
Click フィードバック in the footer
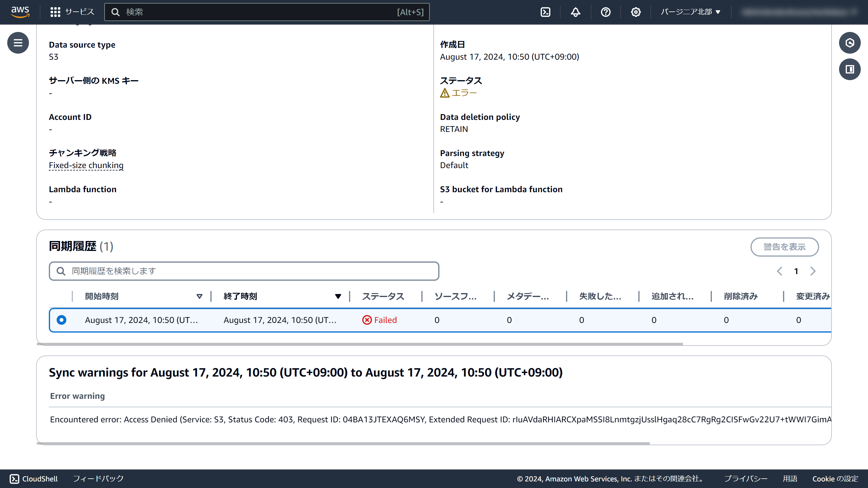[98, 479]
